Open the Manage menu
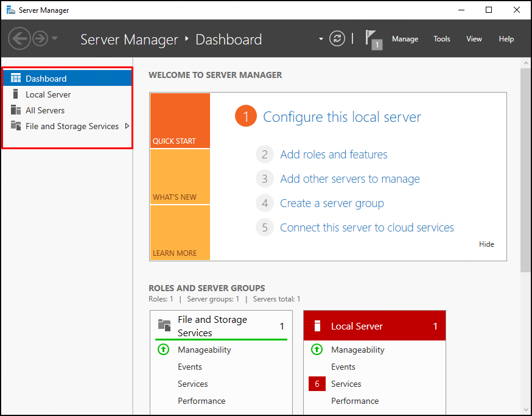 pyautogui.click(x=405, y=39)
